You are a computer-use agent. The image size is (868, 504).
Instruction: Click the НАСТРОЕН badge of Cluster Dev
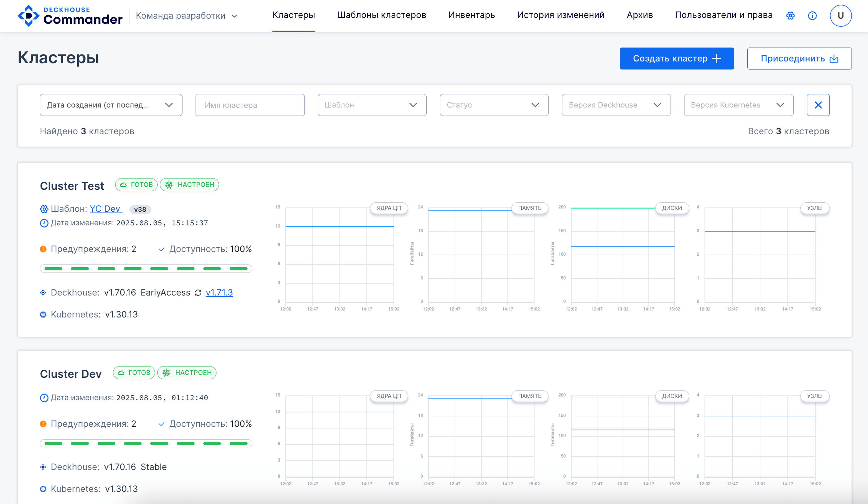[187, 373]
